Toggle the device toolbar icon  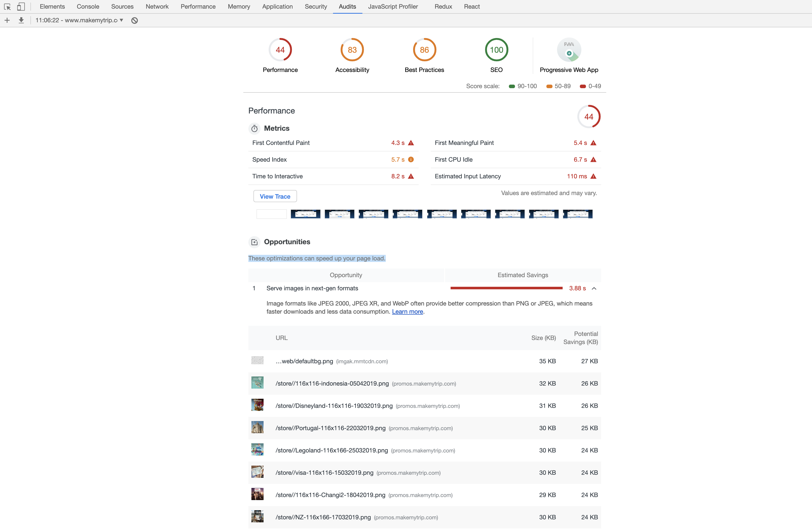tap(21, 7)
